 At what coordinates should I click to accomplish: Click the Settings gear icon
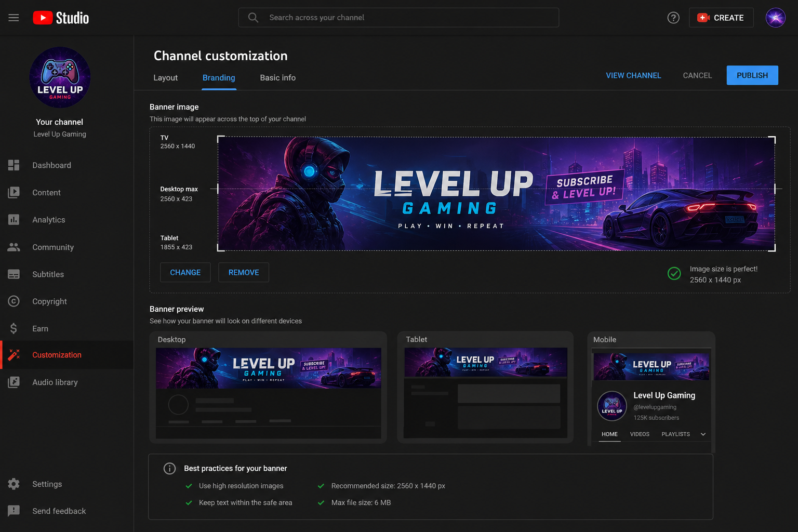coord(14,484)
